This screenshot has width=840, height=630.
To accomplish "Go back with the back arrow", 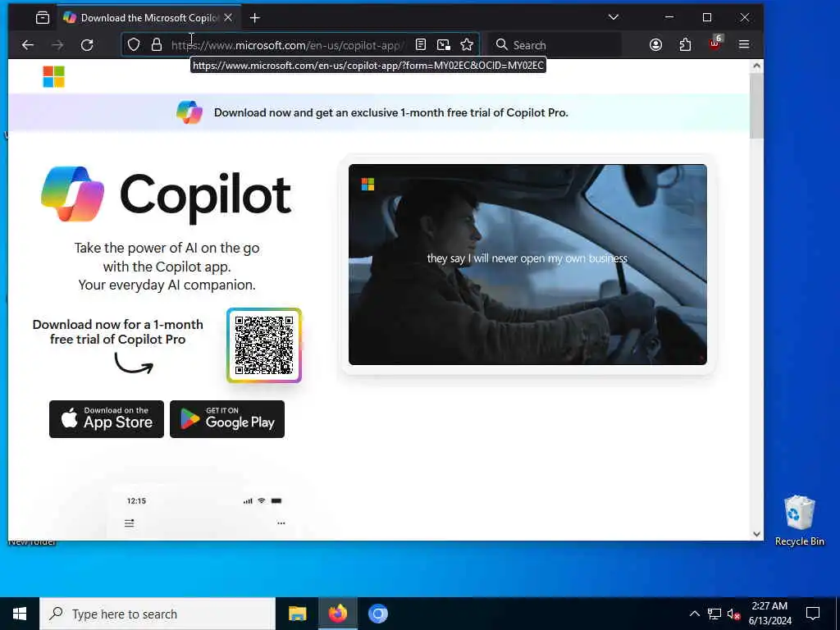I will pos(28,45).
